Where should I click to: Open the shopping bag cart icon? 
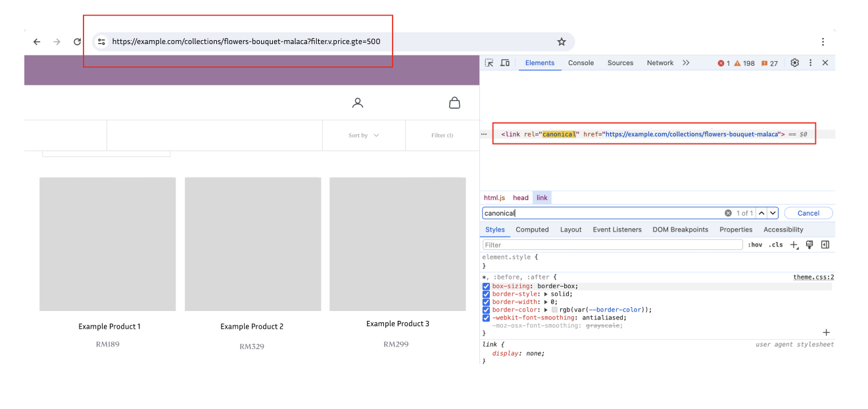click(454, 103)
